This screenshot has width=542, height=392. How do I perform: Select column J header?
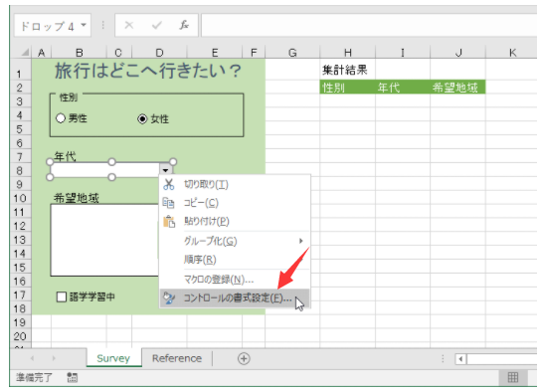(458, 53)
